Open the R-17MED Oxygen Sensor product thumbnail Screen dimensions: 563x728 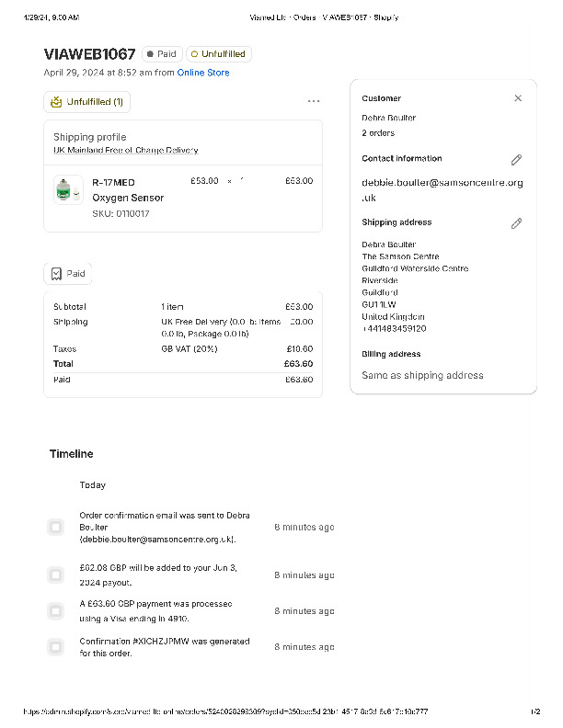(63, 190)
